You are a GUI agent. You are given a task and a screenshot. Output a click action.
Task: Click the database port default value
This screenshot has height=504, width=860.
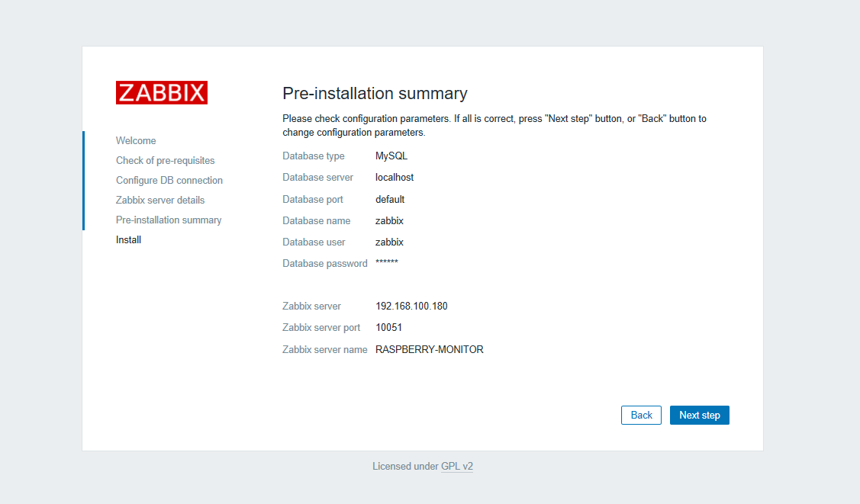coord(390,199)
